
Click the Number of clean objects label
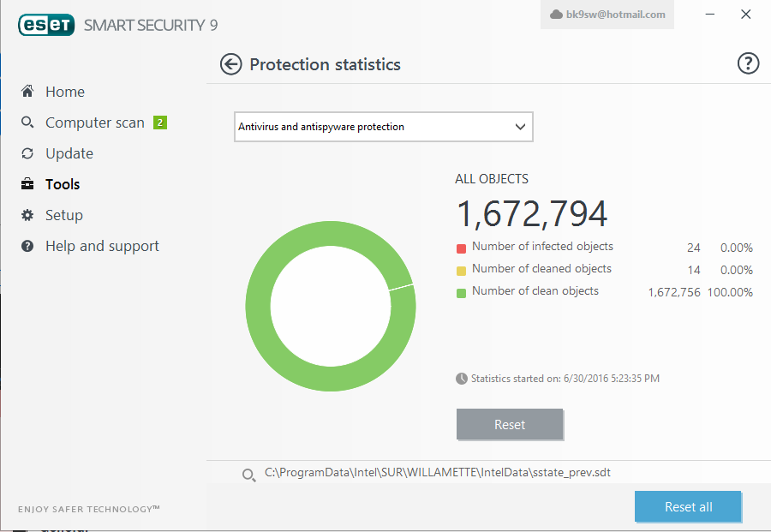[535, 291]
